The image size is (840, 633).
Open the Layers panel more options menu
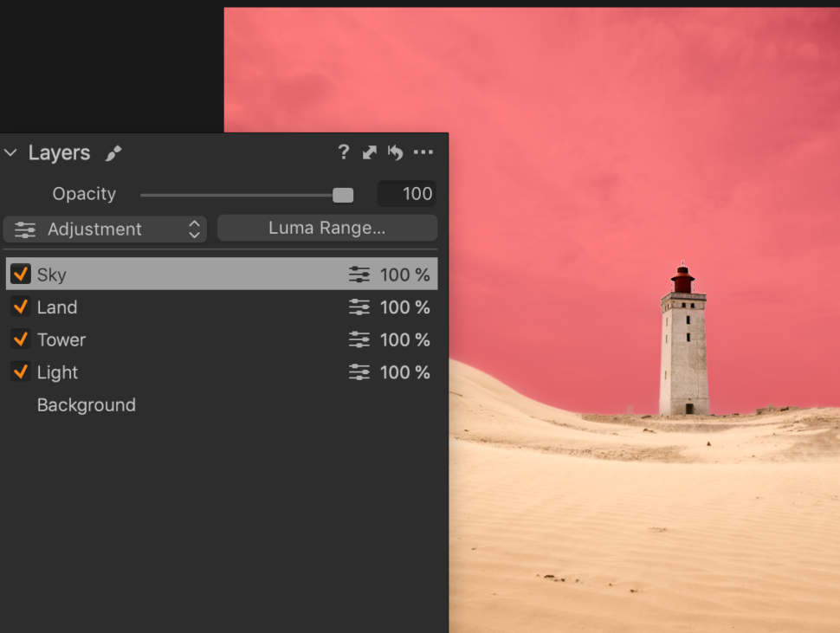pyautogui.click(x=423, y=152)
